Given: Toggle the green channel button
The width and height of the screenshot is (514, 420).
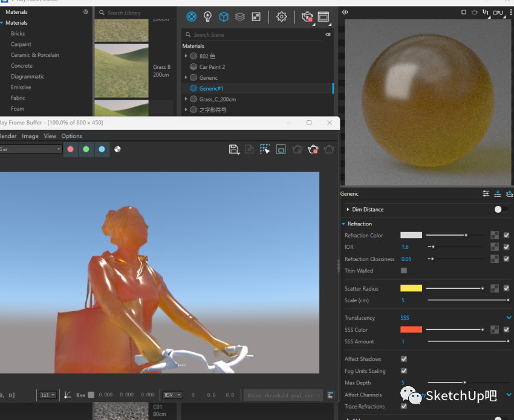Looking at the screenshot, I should point(86,149).
